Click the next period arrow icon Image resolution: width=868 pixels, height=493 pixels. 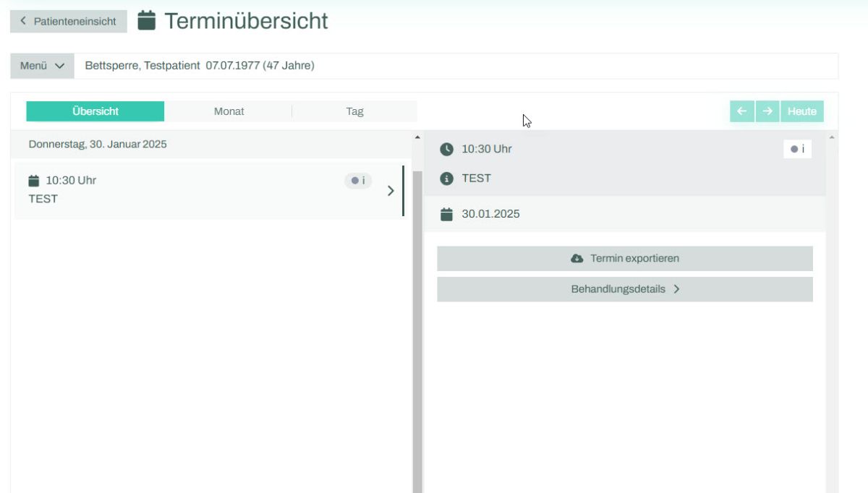pos(767,111)
